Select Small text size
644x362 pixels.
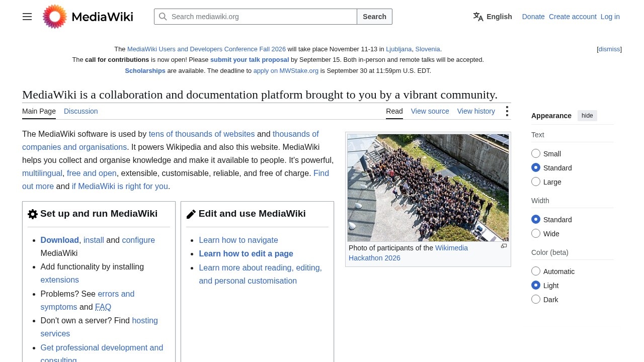pyautogui.click(x=536, y=153)
